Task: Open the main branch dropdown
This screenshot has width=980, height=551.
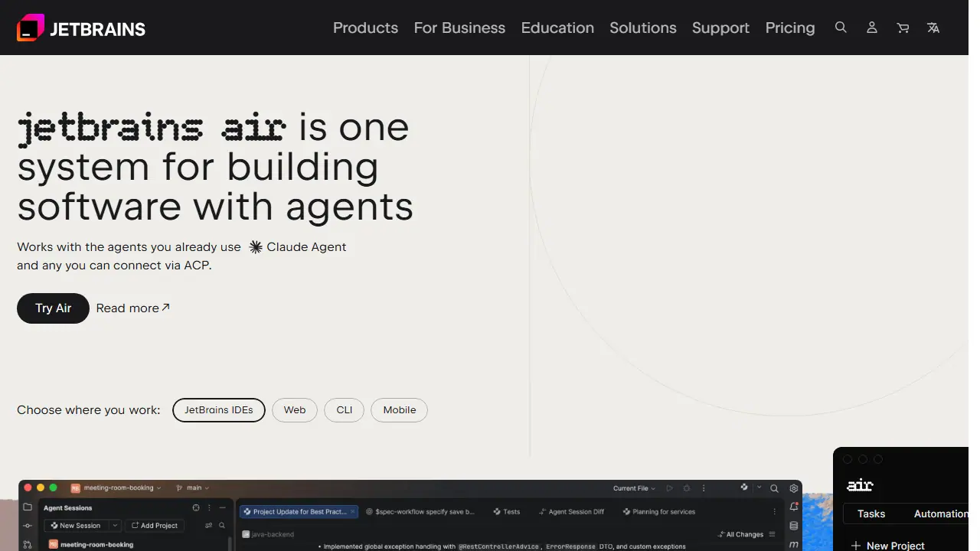Action: click(x=192, y=487)
